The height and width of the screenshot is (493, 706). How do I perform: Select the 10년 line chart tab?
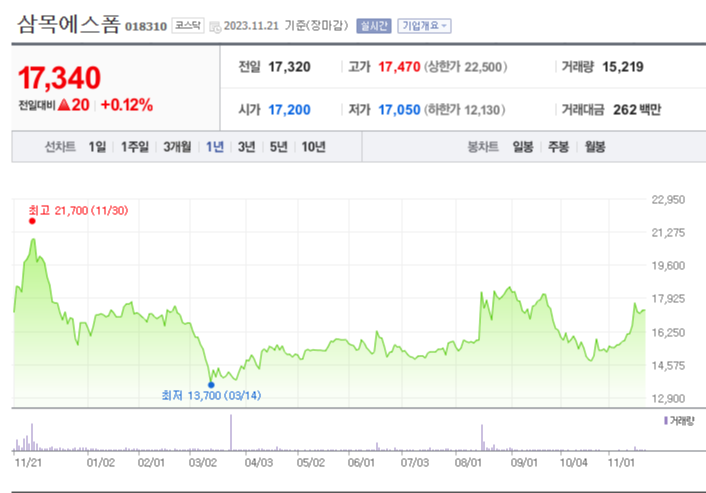[313, 147]
